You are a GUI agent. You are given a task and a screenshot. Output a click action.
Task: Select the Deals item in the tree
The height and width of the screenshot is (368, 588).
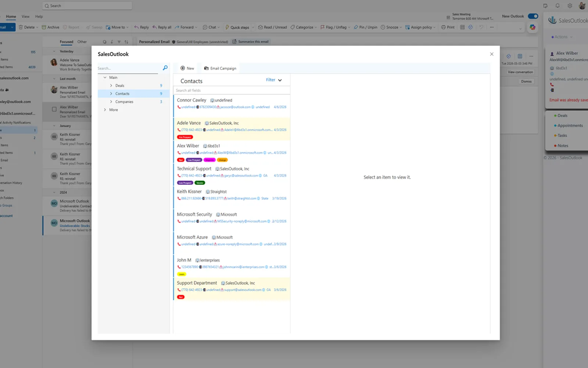coord(120,85)
